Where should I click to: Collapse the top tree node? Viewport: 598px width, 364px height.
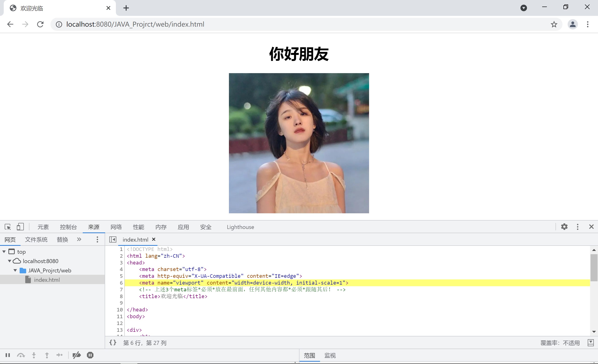pyautogui.click(x=4, y=252)
